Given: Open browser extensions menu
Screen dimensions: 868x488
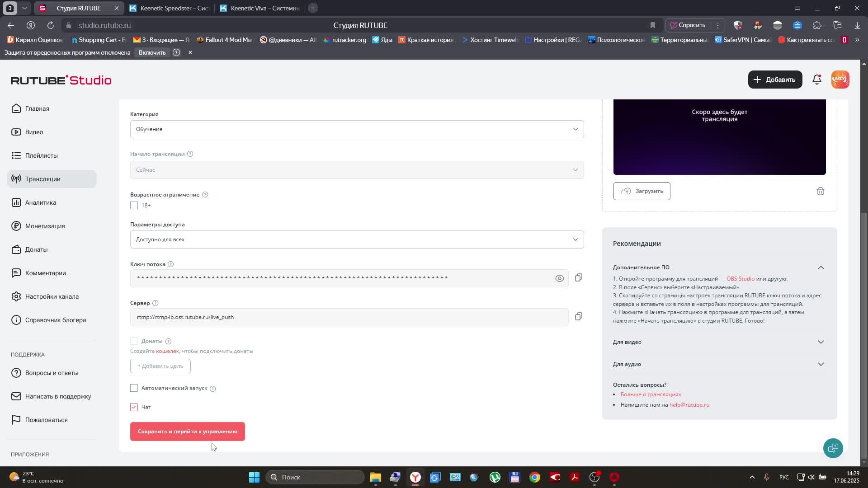Looking at the screenshot, I should (817, 25).
